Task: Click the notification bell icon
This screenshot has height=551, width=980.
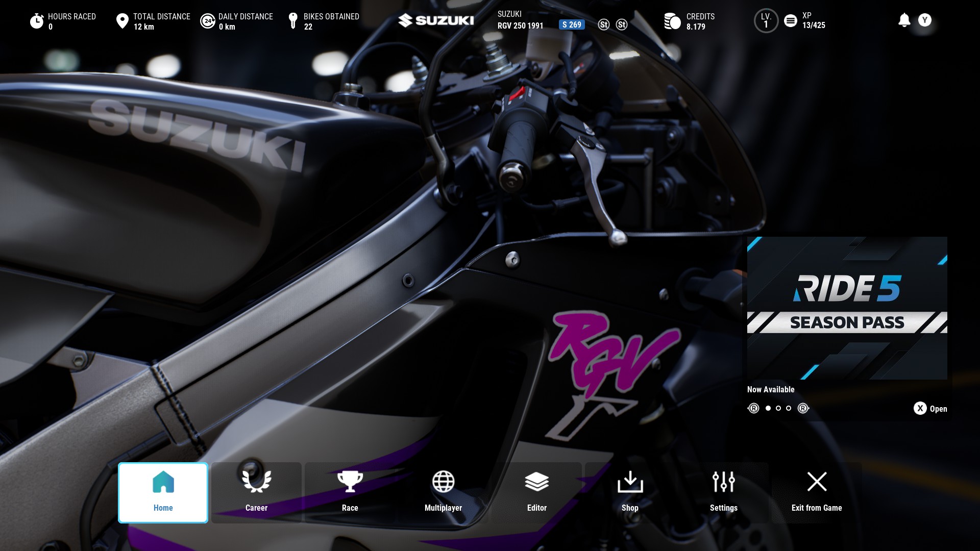Action: point(904,20)
